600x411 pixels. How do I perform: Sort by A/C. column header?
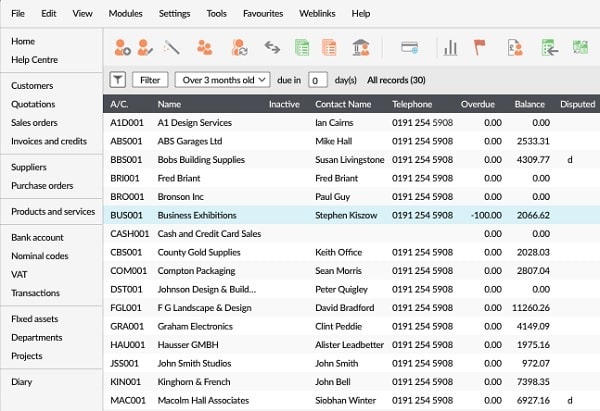(x=119, y=104)
